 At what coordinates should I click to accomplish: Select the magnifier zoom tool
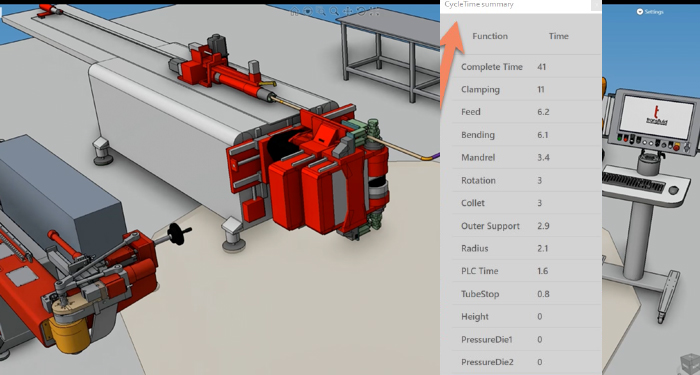(334, 12)
